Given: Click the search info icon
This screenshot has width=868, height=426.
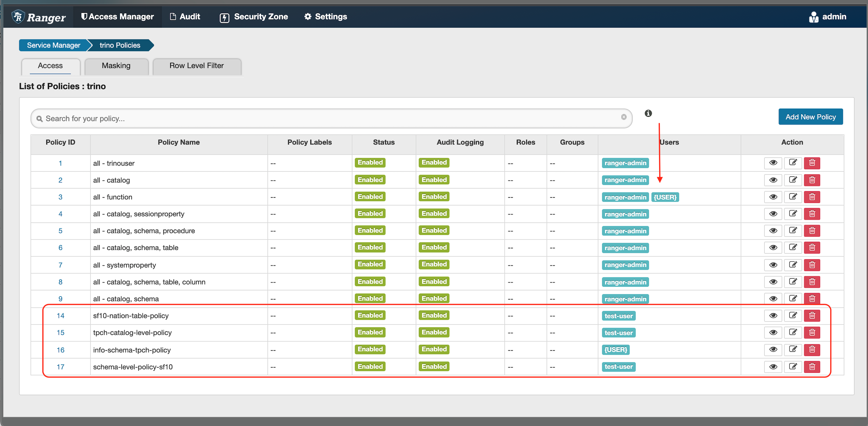Looking at the screenshot, I should pos(648,114).
